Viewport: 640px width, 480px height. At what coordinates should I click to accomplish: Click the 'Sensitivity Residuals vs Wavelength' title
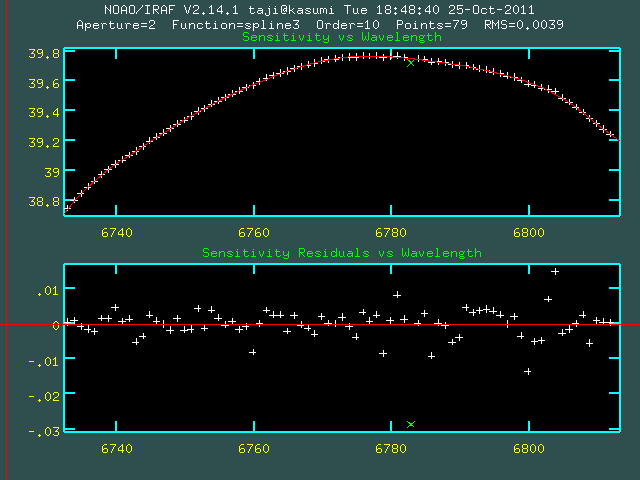[x=341, y=253]
